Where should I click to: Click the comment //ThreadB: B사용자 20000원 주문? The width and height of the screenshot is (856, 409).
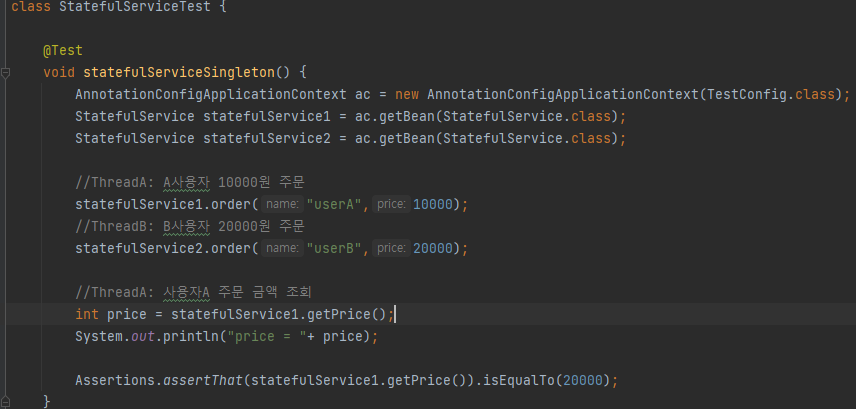pyautogui.click(x=189, y=226)
